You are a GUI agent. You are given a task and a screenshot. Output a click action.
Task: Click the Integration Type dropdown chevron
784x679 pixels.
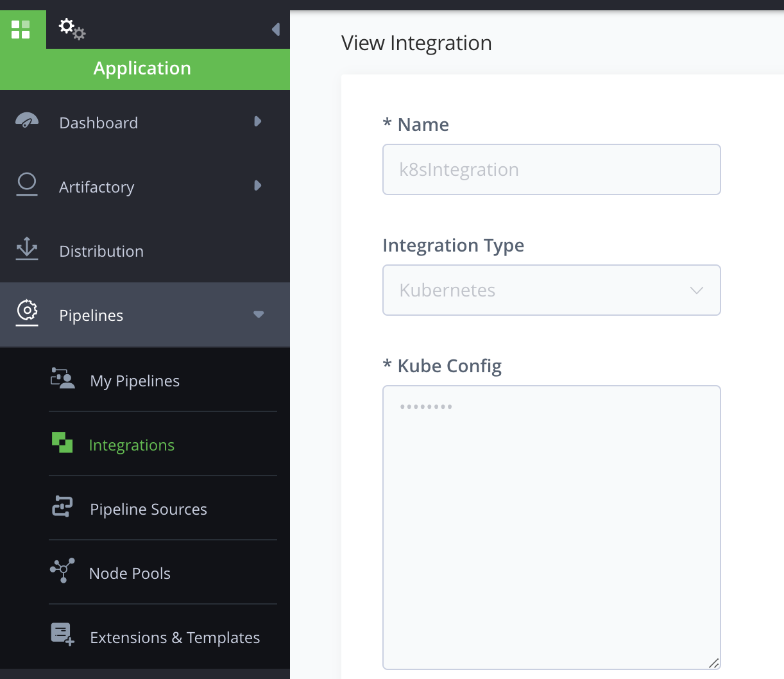[x=697, y=290]
